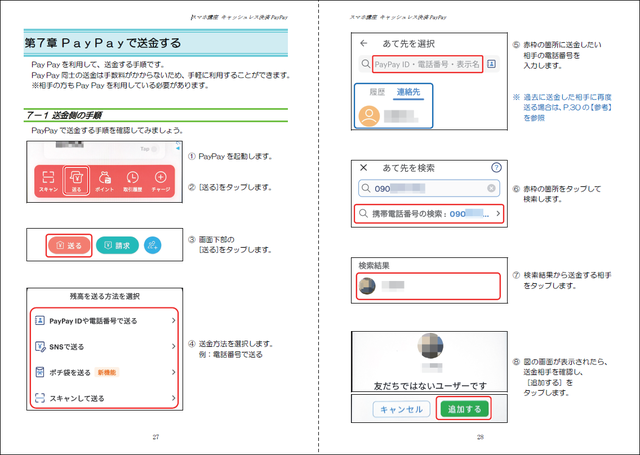The width and height of the screenshot is (640, 455).
Task: Select ポチ袋を送る row
Action: pos(104,372)
